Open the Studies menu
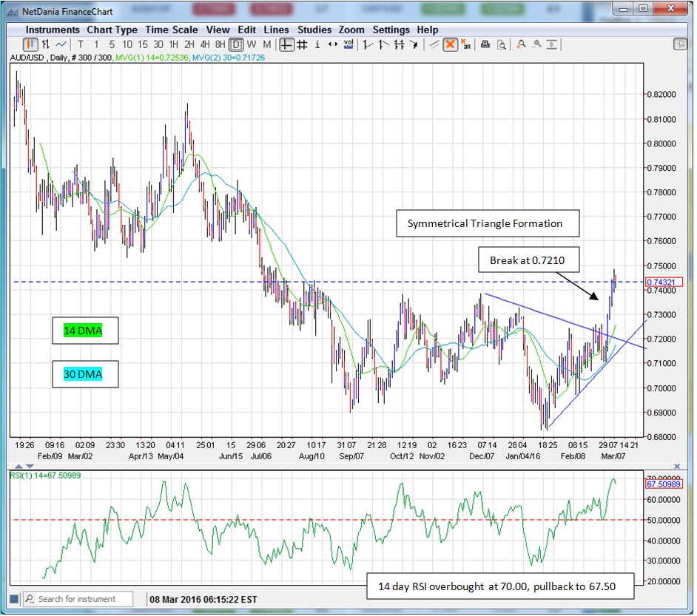Image resolution: width=697 pixels, height=616 pixels. (314, 30)
